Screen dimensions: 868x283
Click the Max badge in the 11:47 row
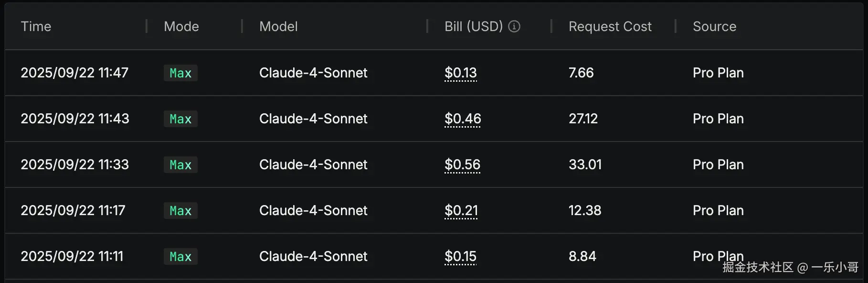180,73
